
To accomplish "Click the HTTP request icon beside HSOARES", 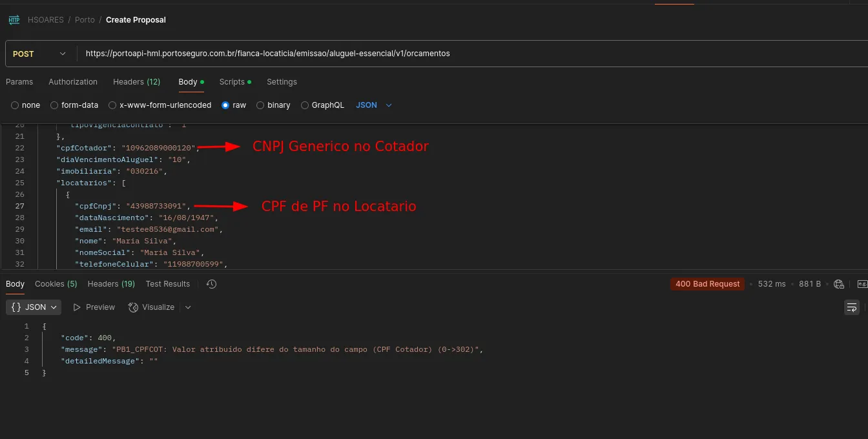I will click(14, 20).
